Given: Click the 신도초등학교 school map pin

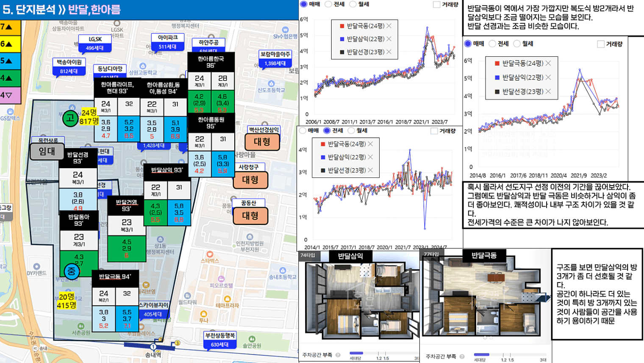Looking at the screenshot, I should (x=271, y=84).
